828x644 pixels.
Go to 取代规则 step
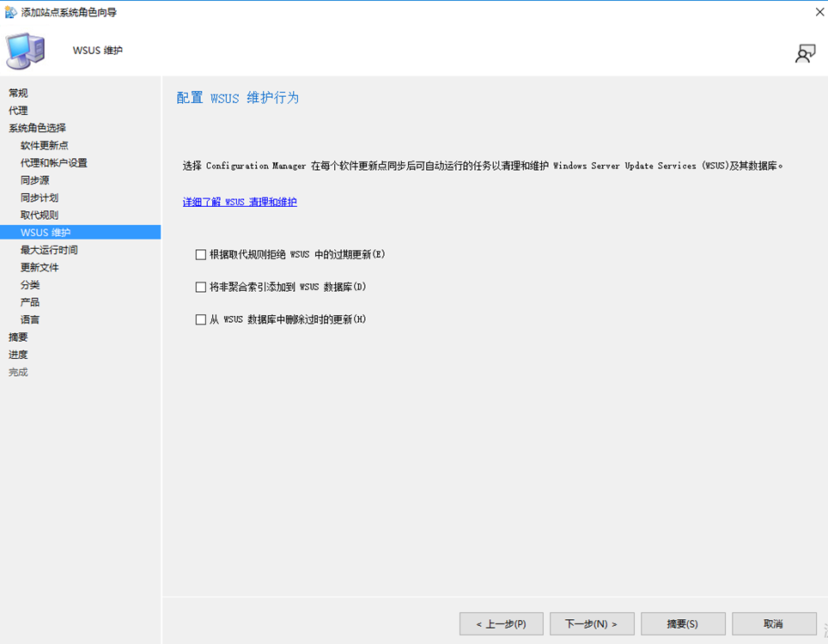(x=40, y=215)
